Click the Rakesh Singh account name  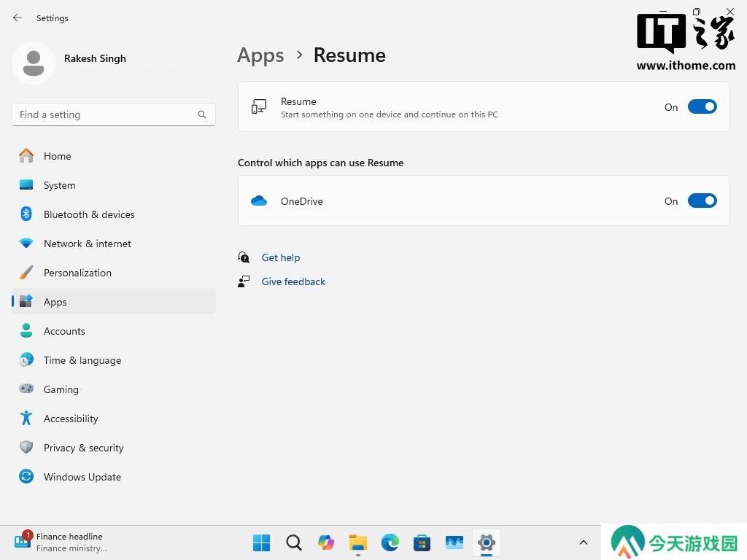[x=96, y=58]
